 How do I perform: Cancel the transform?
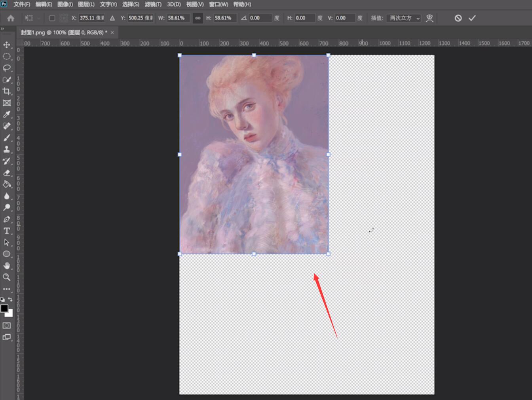coord(458,18)
